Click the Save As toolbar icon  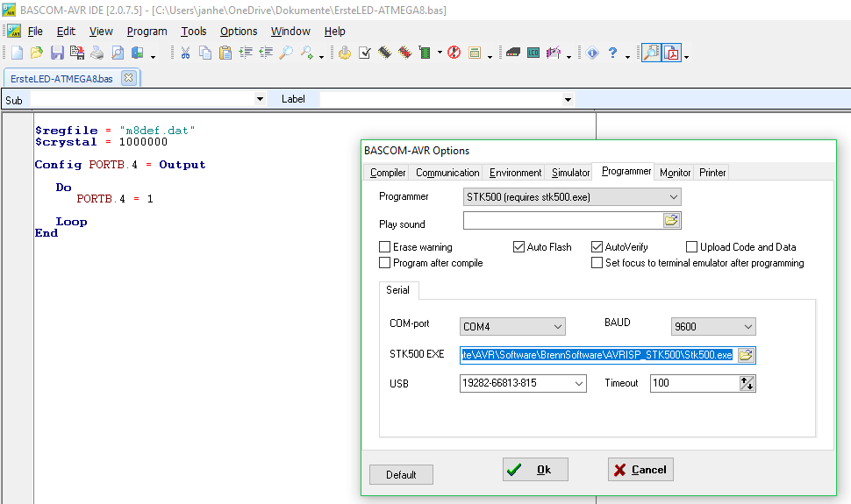[x=77, y=53]
